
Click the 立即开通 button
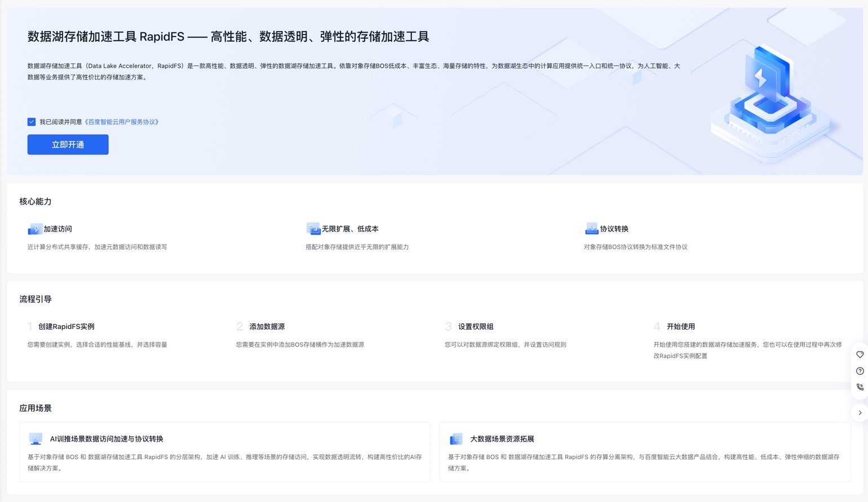click(68, 145)
